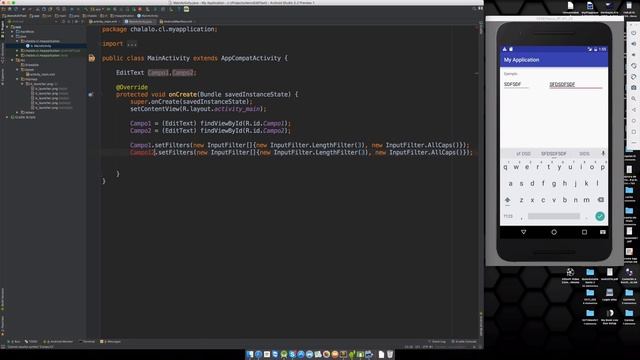The image size is (640, 360).
Task: Collapse the app module in project tree
Action: [7, 27]
